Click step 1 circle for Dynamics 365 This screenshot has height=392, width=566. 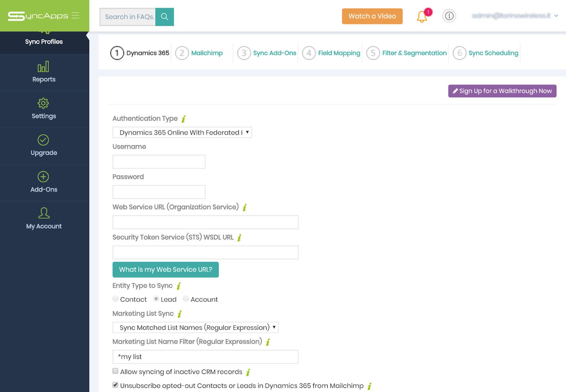click(x=117, y=53)
